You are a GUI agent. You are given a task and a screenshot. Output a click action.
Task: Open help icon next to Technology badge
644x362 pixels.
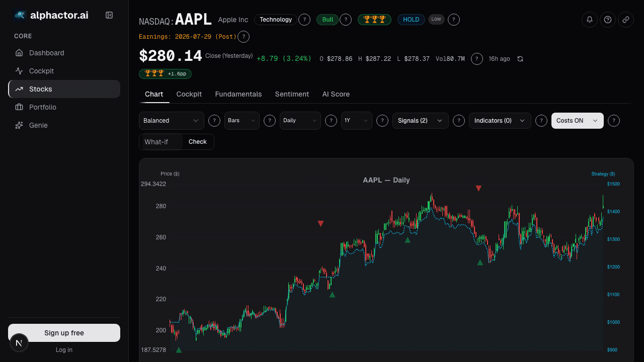tap(304, 20)
